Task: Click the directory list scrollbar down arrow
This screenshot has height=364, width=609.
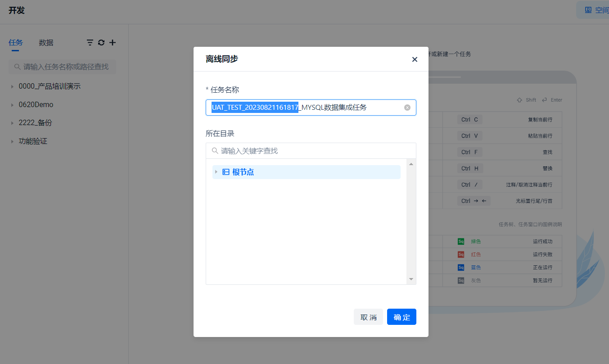Action: (411, 279)
